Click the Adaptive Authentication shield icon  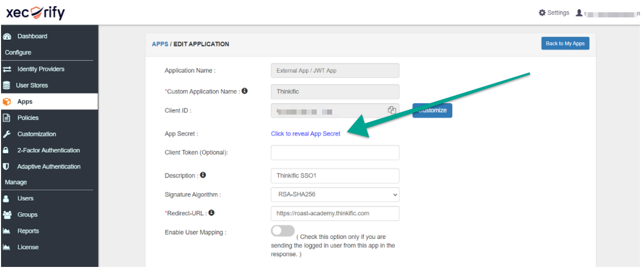(6, 167)
